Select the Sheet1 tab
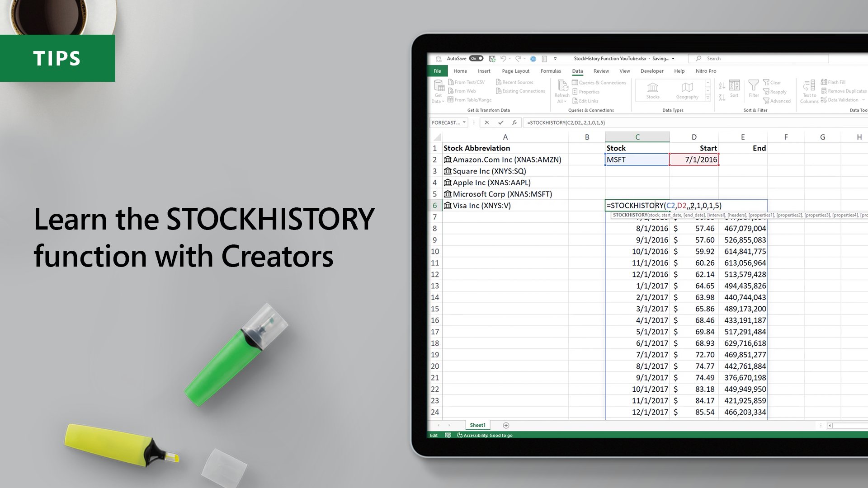Screen dimensions: 868x488 tap(477, 425)
